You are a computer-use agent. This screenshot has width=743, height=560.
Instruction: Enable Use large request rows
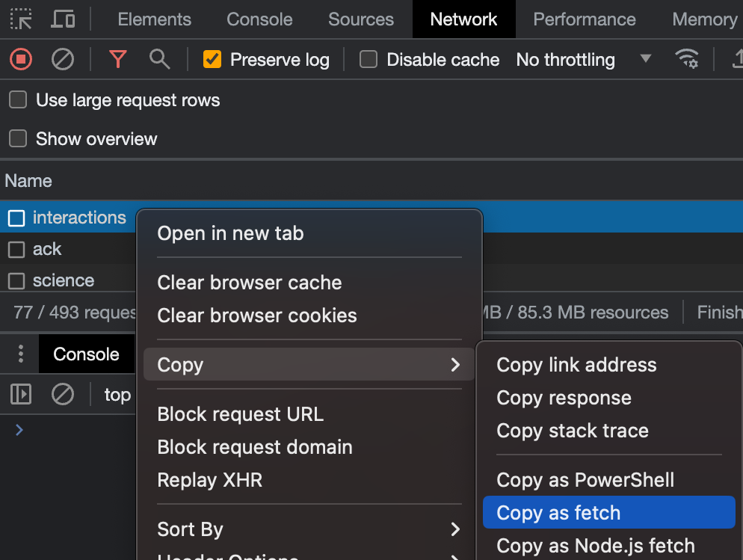click(x=18, y=100)
